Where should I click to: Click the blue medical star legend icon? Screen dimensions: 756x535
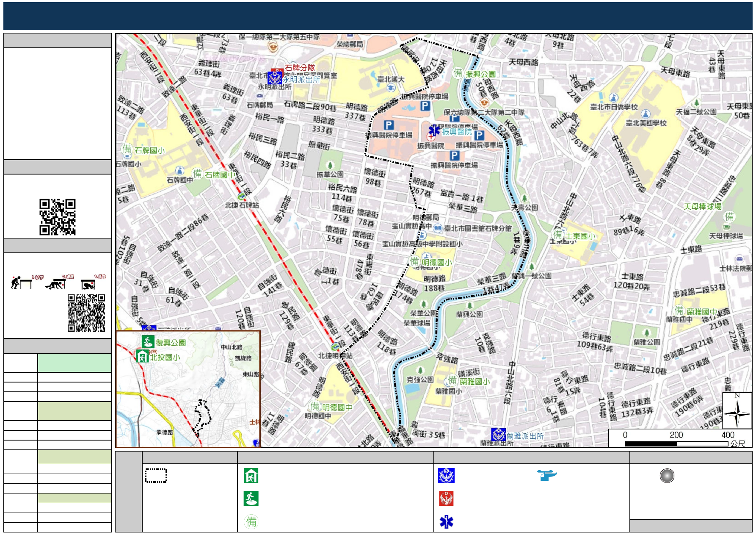446,522
